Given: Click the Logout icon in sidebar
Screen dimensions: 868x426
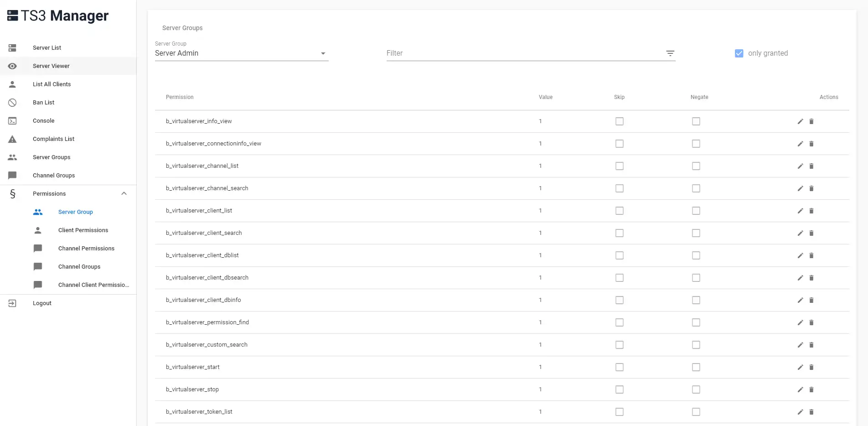Looking at the screenshot, I should coord(12,303).
